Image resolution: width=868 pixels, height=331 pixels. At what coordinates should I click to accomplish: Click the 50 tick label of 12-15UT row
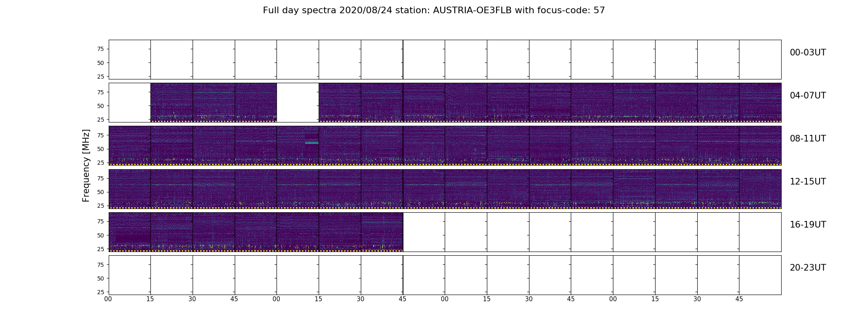(100, 192)
